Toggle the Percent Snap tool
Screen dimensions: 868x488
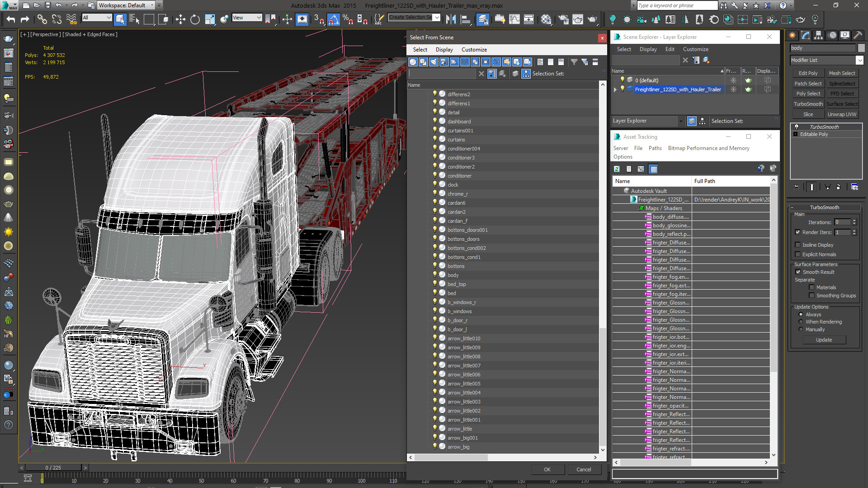pos(348,19)
